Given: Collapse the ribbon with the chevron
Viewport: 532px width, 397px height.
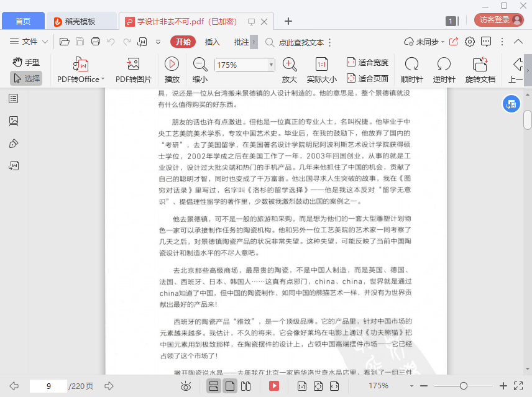Looking at the screenshot, I should click(518, 42).
